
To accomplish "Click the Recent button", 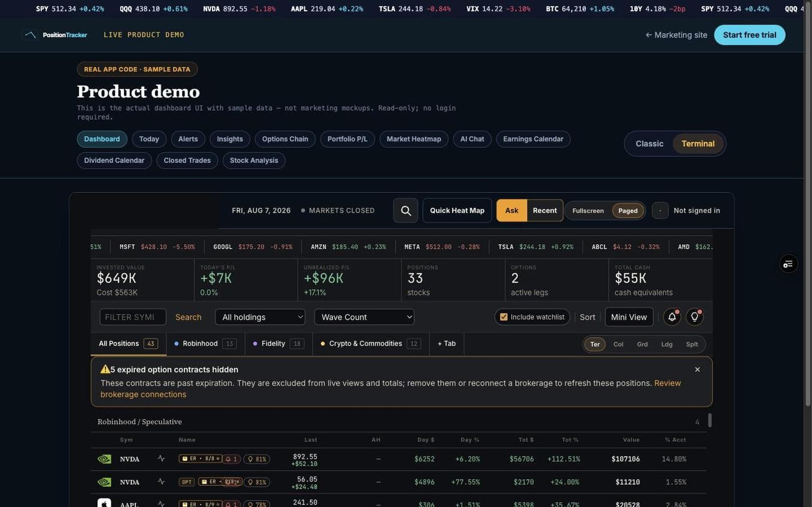I will pos(545,211).
